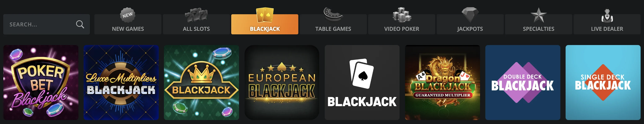Select the Table Games tab
Screen dimensions: 644x124
(x=333, y=24)
